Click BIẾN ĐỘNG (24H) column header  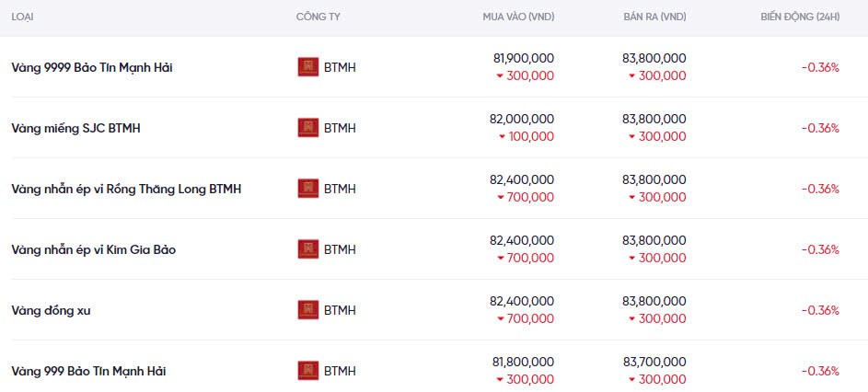(x=800, y=17)
